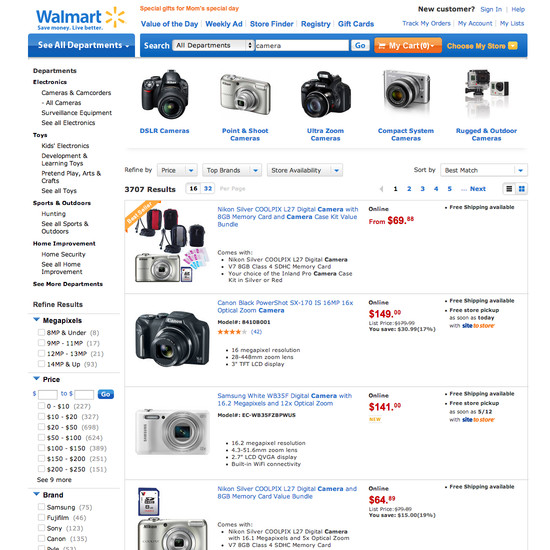Click the Choose My Store arrow icon
The image size is (550, 550).
pos(513,46)
